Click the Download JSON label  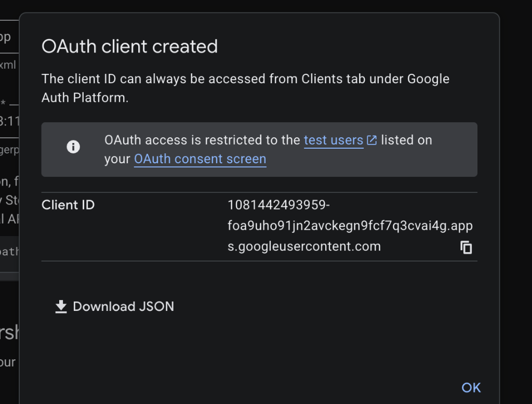click(124, 307)
